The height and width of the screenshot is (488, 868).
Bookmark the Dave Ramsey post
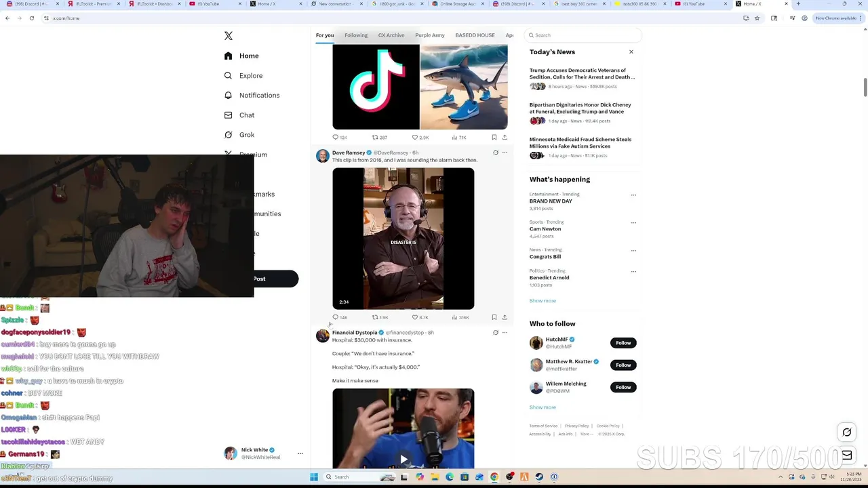[x=494, y=317]
